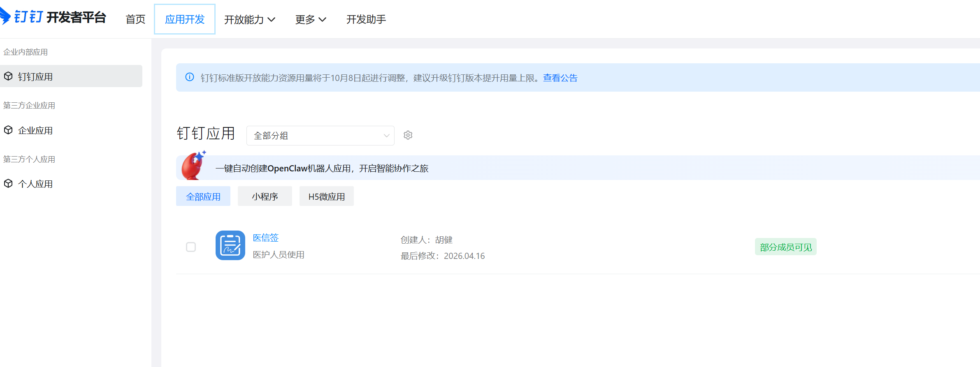Switch to the 小程序 filter tab
Viewport: 980px width, 367px height.
(265, 196)
